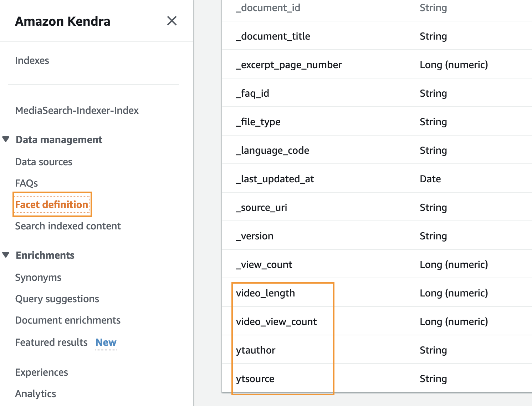Collapse the Data management section

pyautogui.click(x=6, y=139)
